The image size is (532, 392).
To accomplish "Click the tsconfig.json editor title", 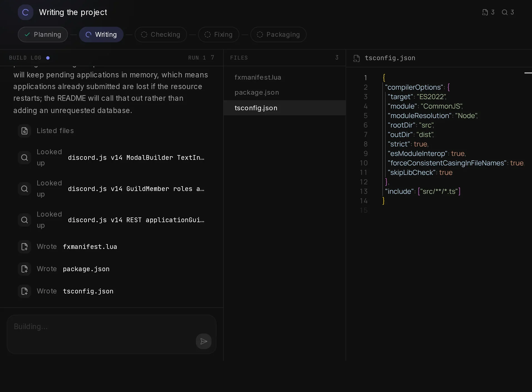I will (390, 58).
